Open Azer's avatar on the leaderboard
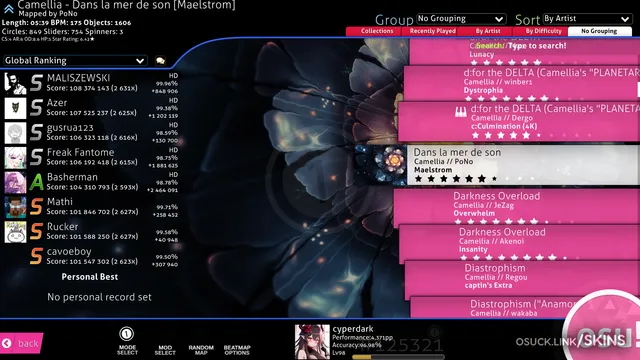This screenshot has width=640, height=360. [x=15, y=108]
